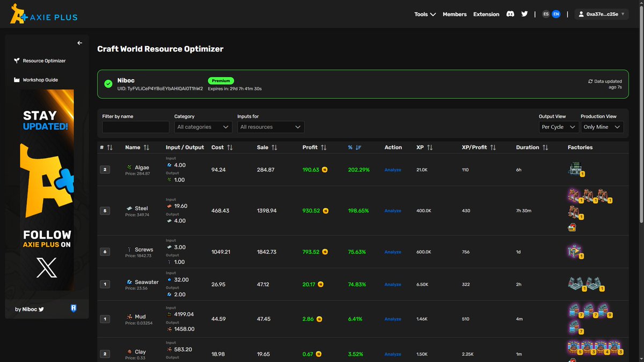Click the UID text under Niboc
This screenshot has width=644, height=362.
tap(160, 88)
